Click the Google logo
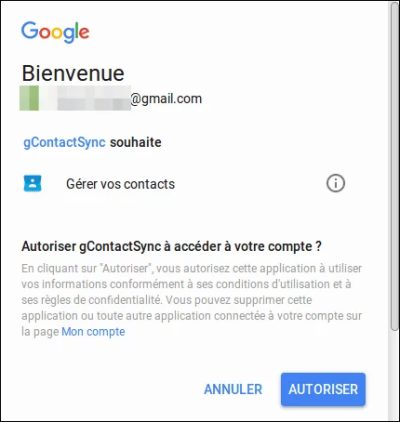Viewport: 400px width, 422px height. tap(55, 32)
